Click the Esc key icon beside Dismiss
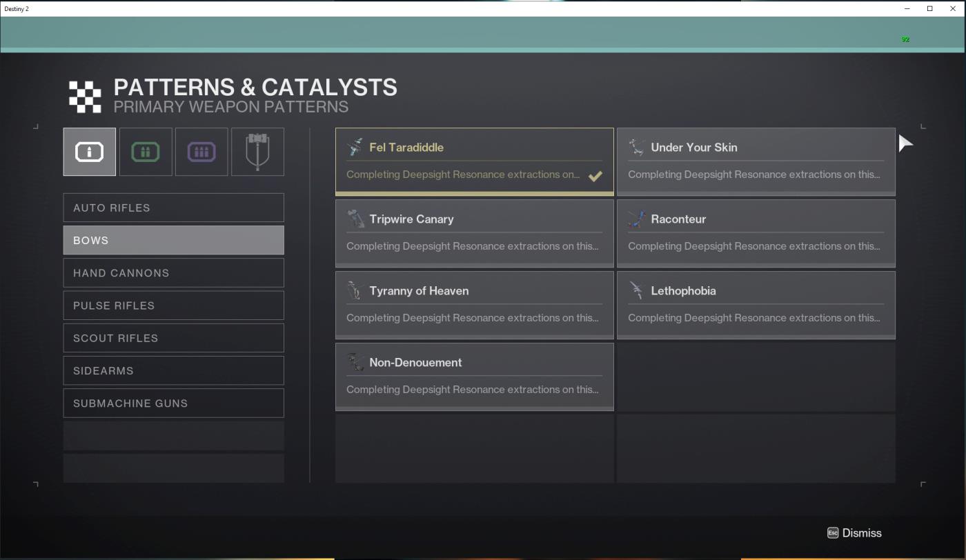The height and width of the screenshot is (560, 966). click(833, 533)
